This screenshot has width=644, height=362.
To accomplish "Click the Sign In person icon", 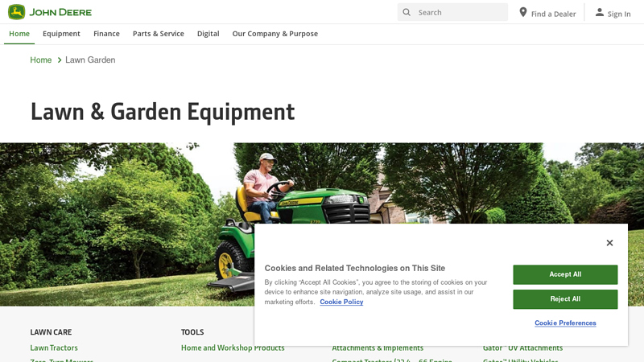I will [x=600, y=12].
